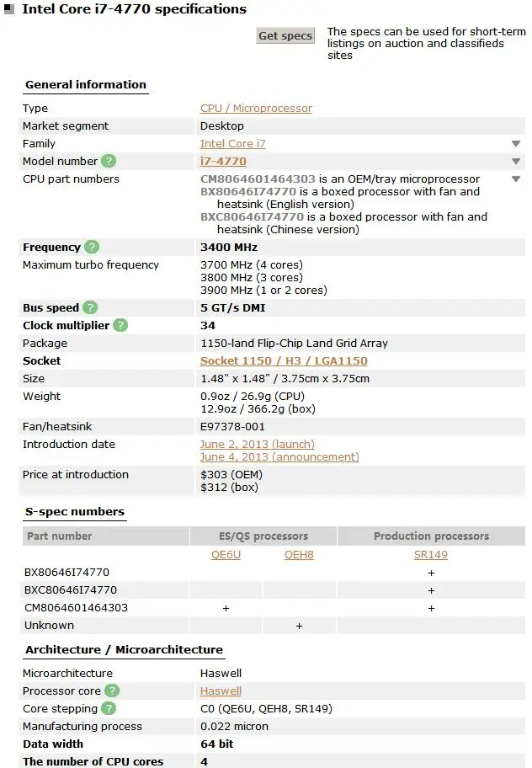Expand the CPU part numbers arrow
This screenshot has height=768, width=532.
(516, 179)
